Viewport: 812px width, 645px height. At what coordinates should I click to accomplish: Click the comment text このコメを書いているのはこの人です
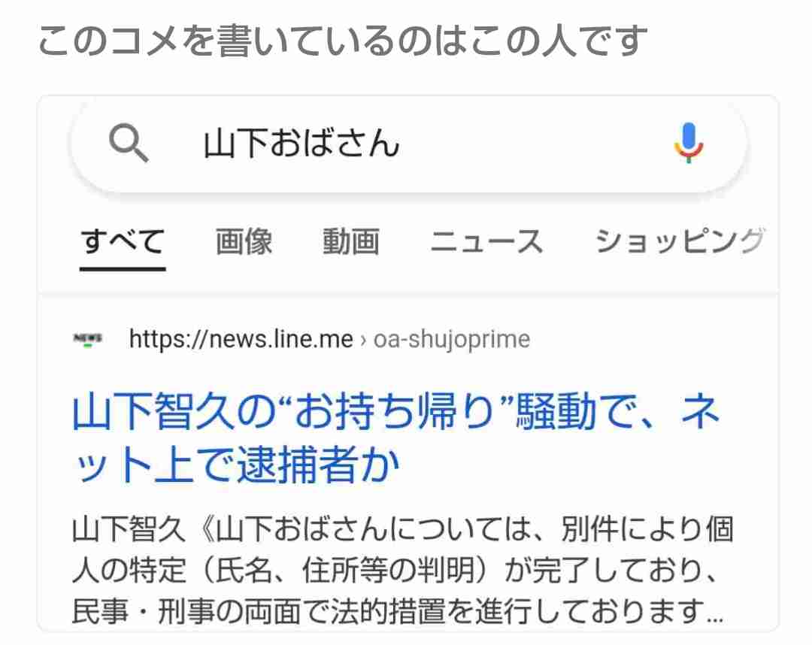(x=343, y=41)
